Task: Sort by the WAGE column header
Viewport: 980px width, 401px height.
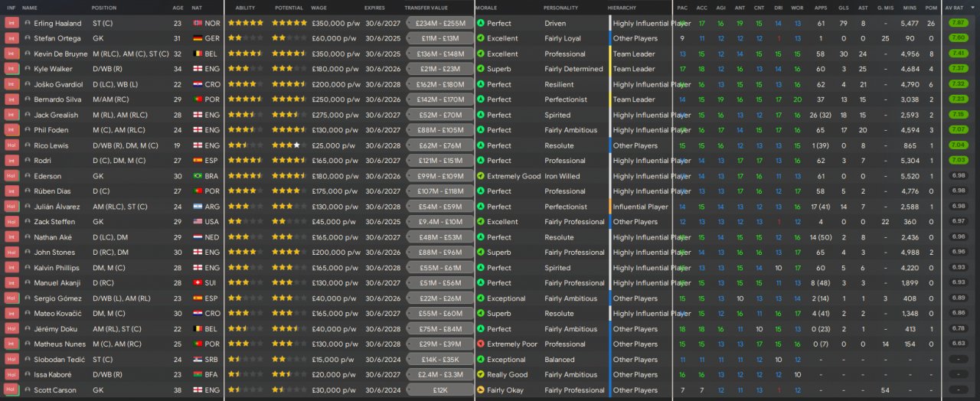Action: click(x=319, y=7)
